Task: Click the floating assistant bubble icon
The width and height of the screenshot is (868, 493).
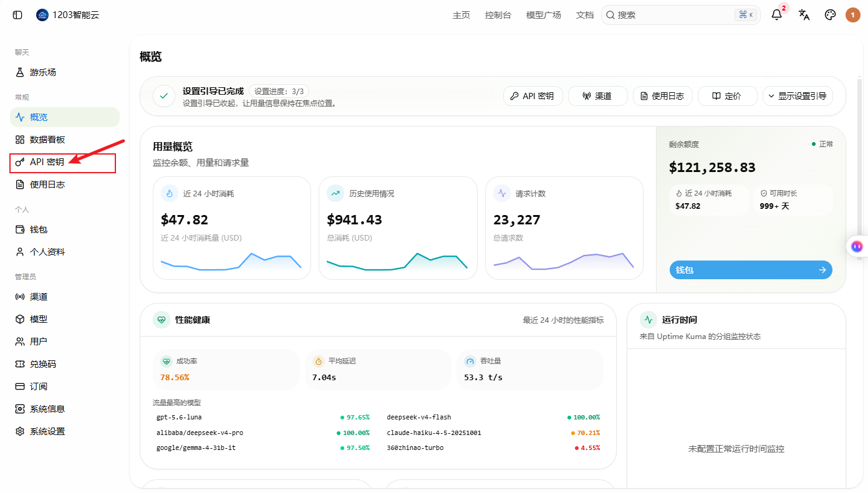Action: [x=857, y=246]
